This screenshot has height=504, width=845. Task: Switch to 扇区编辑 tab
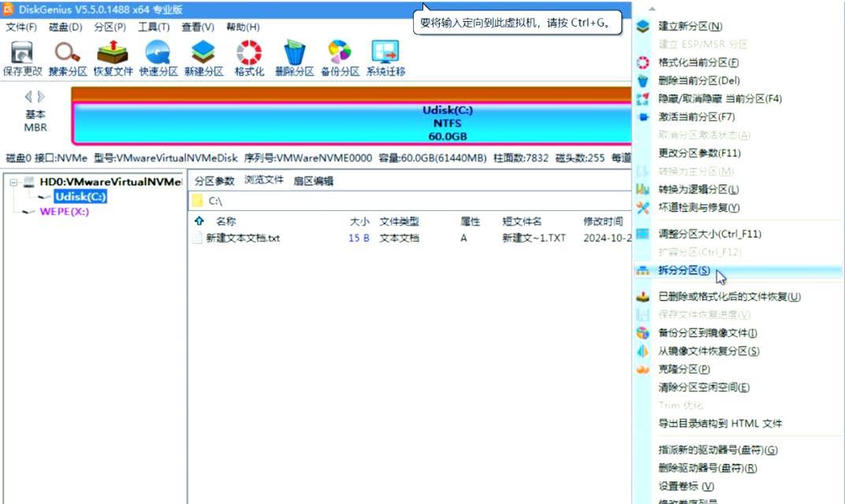point(313,181)
